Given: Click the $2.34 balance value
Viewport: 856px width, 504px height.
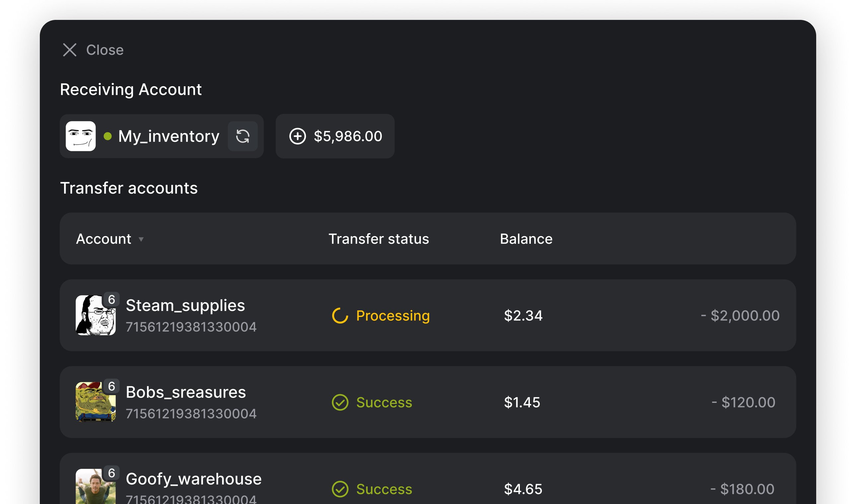Looking at the screenshot, I should (523, 316).
